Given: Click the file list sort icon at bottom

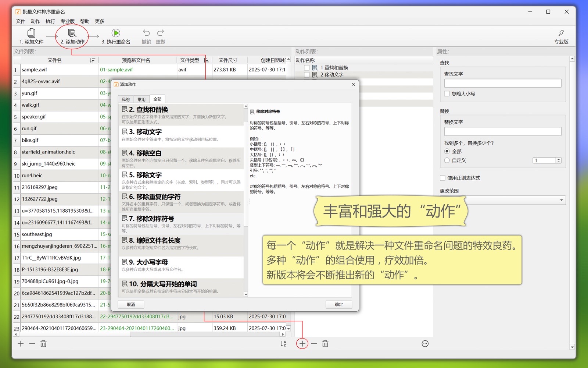Looking at the screenshot, I should pyautogui.click(x=283, y=344).
